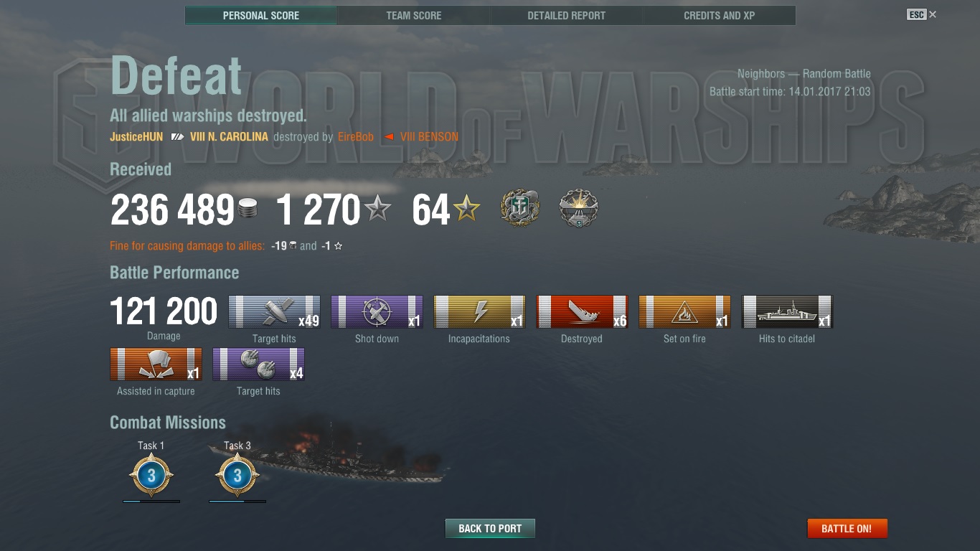Switch to the Credits and XP tab
980x551 pixels.
coord(720,15)
